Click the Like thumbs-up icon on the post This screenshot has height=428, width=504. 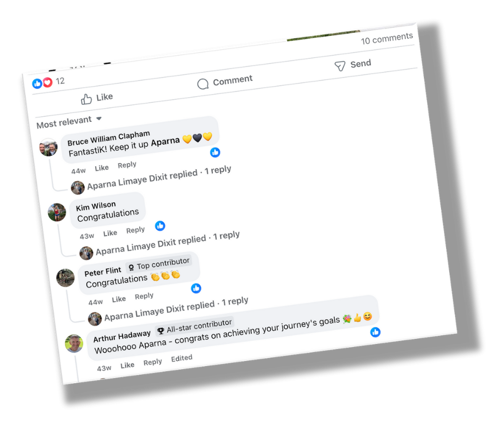click(x=86, y=99)
